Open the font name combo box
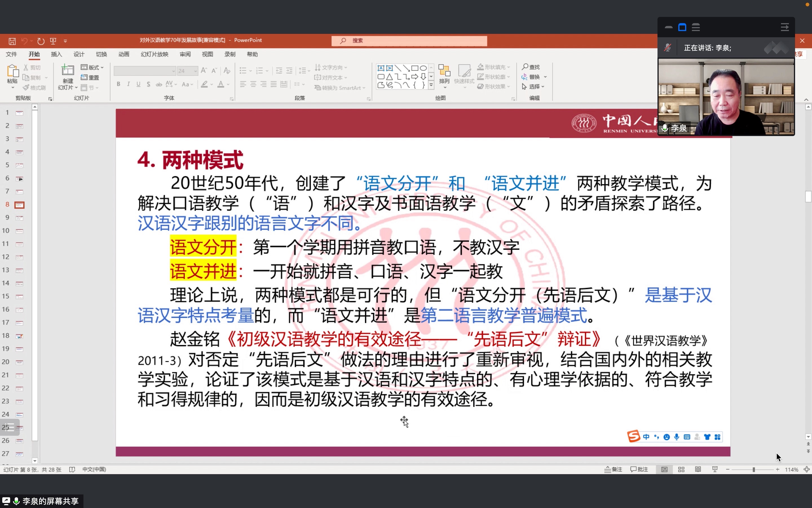Viewport: 812px width, 508px height. [x=145, y=71]
